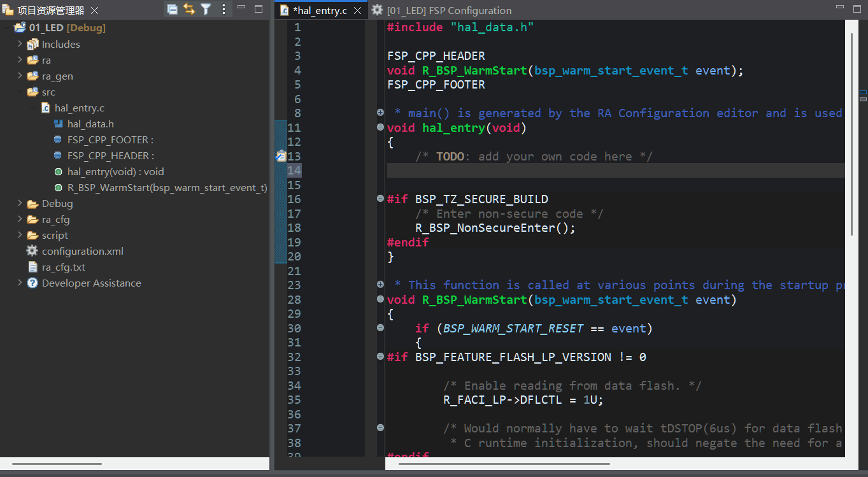Collapse the hal_entry function code fold
The width and height of the screenshot is (868, 477).
click(x=380, y=127)
